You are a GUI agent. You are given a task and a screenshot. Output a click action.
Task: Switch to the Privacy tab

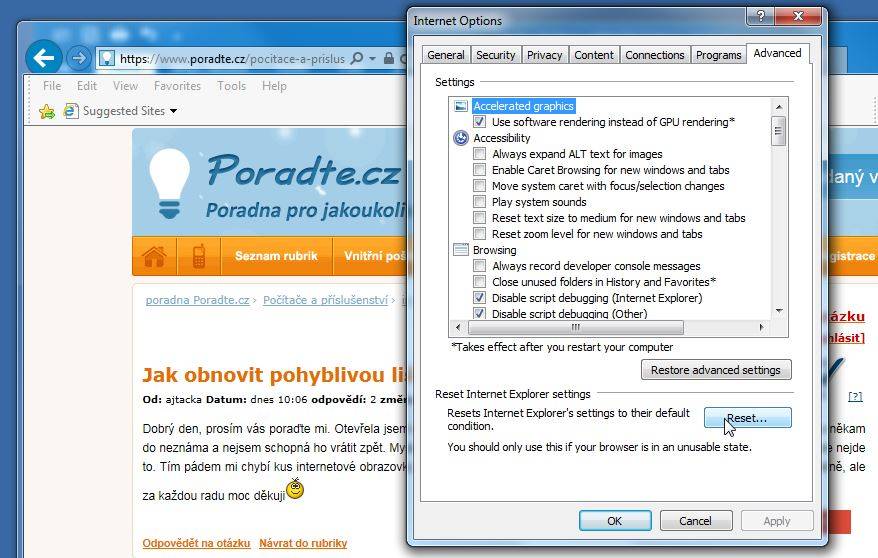pyautogui.click(x=544, y=55)
